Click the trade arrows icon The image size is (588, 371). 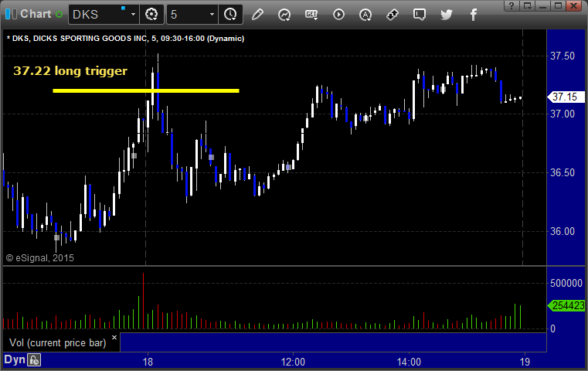pyautogui.click(x=393, y=15)
